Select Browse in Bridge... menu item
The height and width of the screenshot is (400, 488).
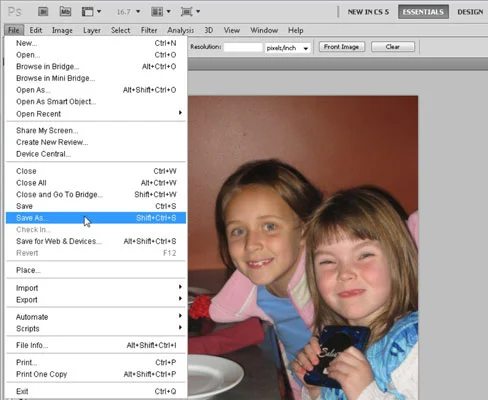tap(96, 66)
